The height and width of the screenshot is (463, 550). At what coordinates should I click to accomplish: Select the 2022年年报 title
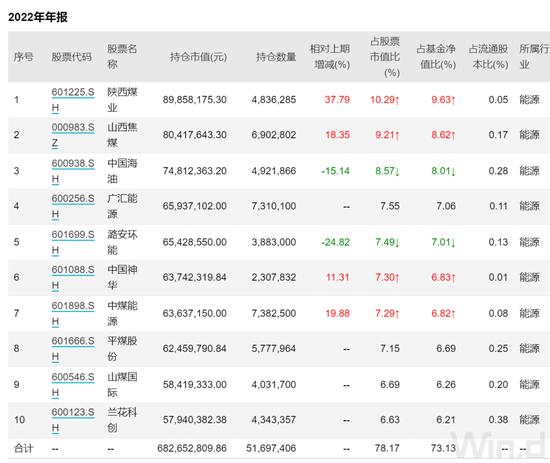38,17
